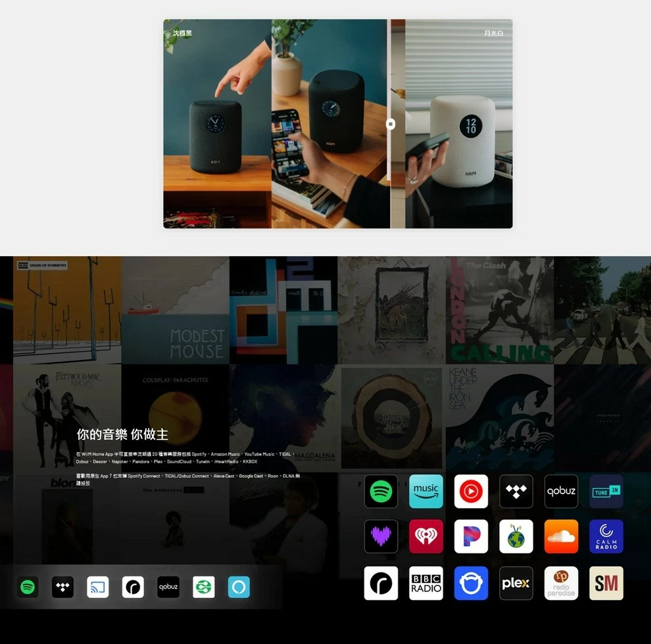Click the black speaker being tapped by finger
The image size is (651, 644).
(215, 136)
